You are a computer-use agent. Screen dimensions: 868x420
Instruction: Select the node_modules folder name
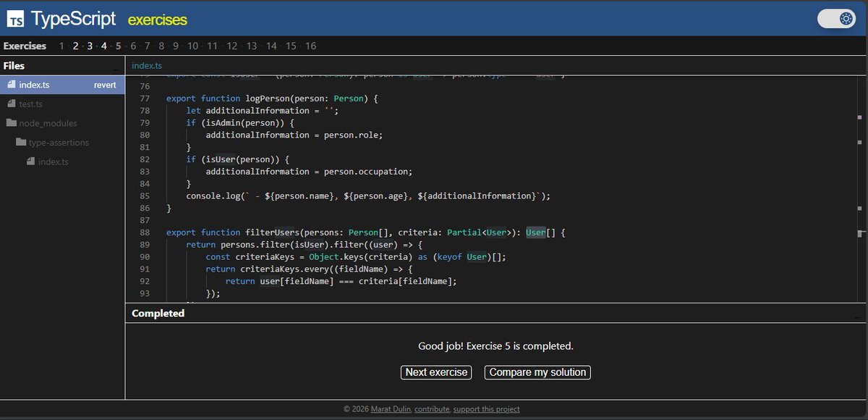pos(48,123)
